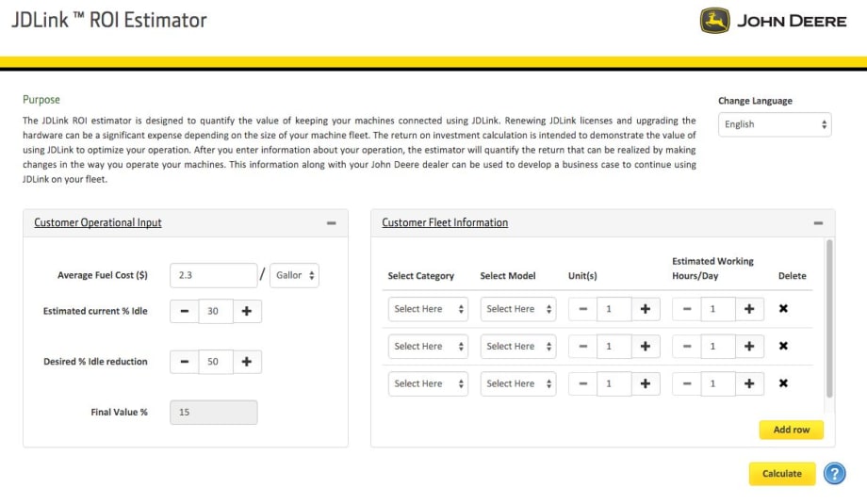Decrease Estimated current % Idle value

tap(184, 311)
